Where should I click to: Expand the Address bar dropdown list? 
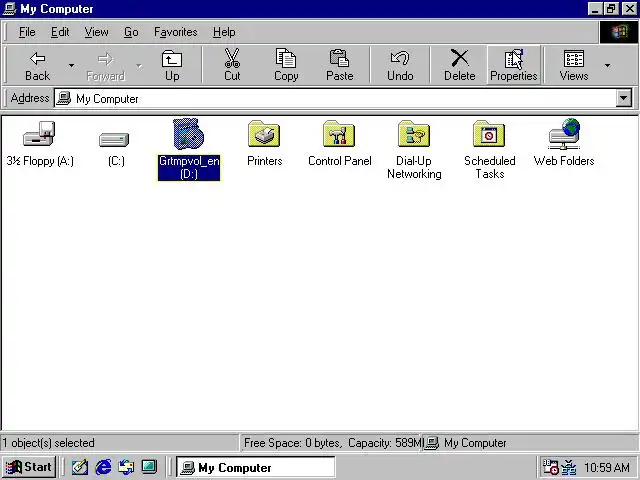624,98
